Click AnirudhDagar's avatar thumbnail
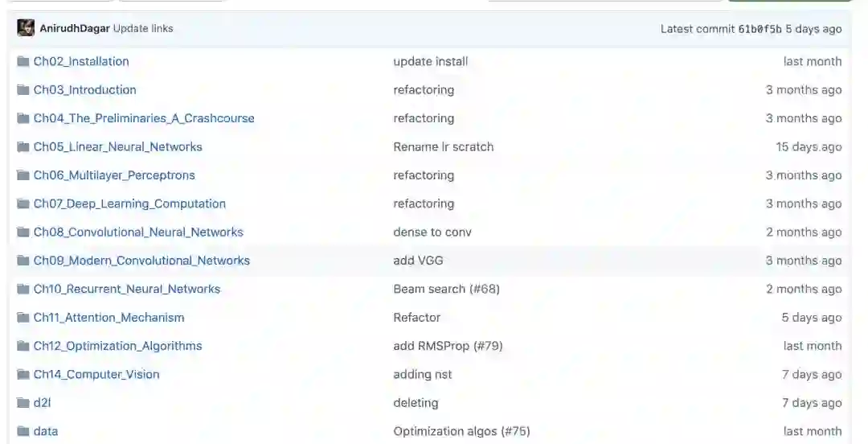 (26, 28)
